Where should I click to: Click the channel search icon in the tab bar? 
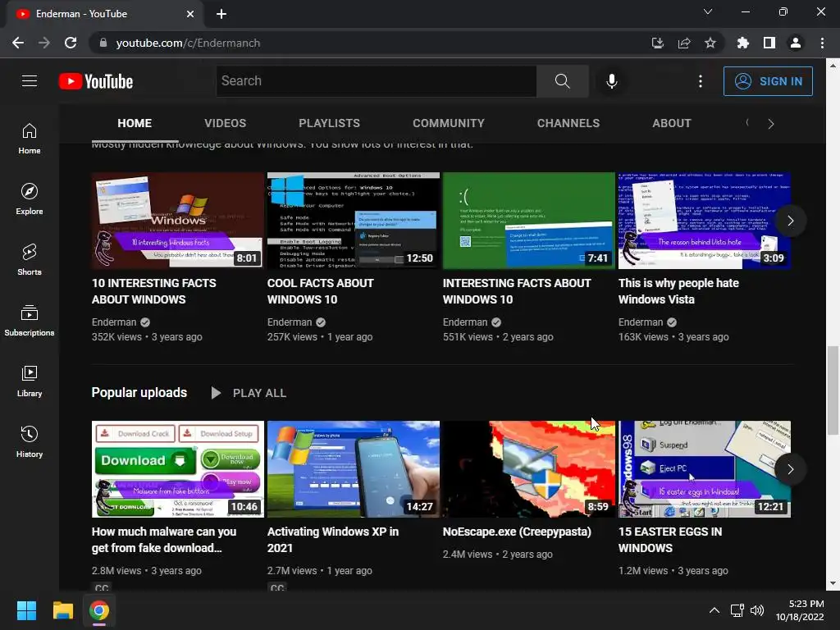pos(747,123)
